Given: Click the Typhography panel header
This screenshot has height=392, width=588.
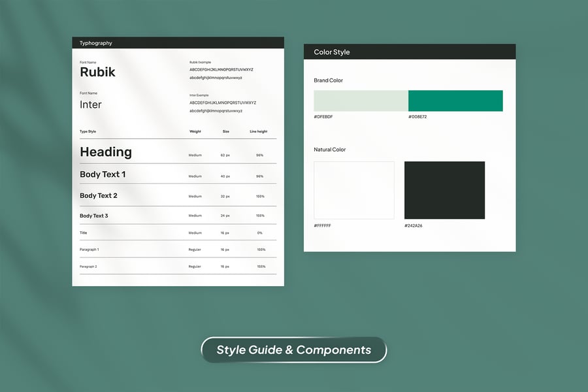Looking at the screenshot, I should click(178, 43).
